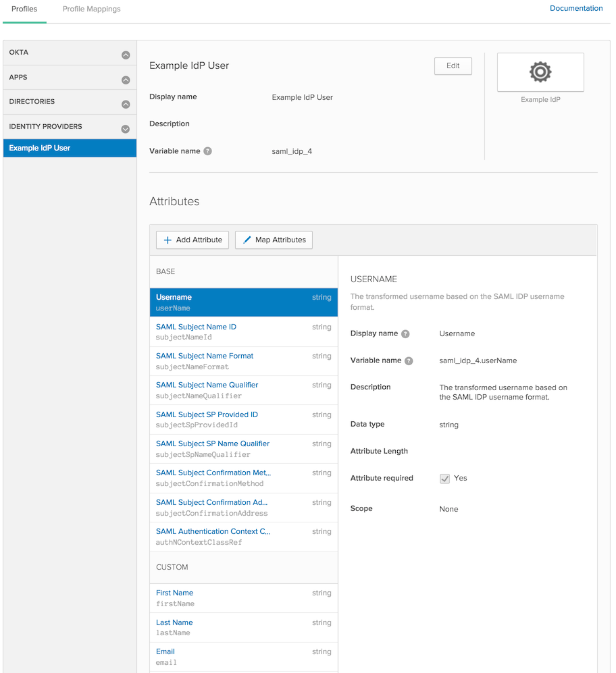Click the plus icon on Add Attribute
This screenshot has width=616, height=673.
coord(168,240)
